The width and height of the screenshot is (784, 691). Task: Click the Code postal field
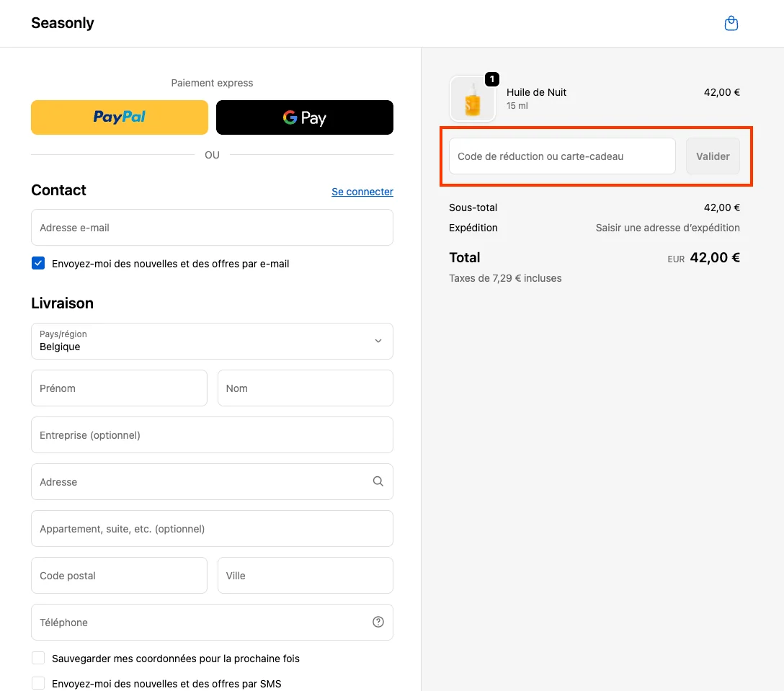coord(119,576)
